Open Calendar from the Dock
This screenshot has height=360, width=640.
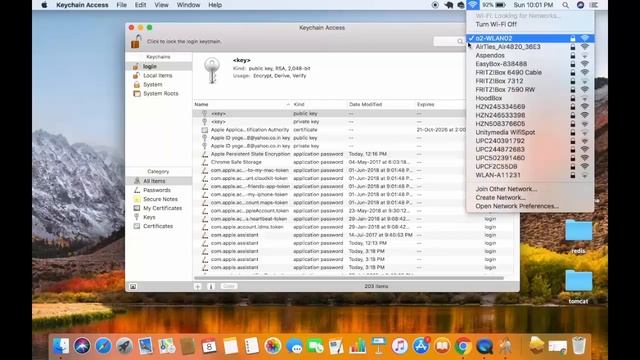tap(209, 347)
